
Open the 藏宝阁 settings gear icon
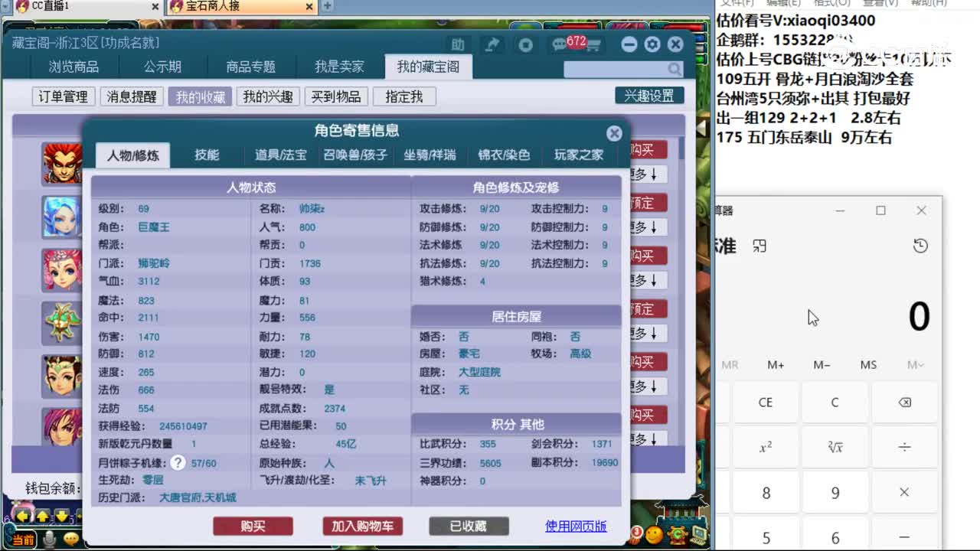click(650, 44)
